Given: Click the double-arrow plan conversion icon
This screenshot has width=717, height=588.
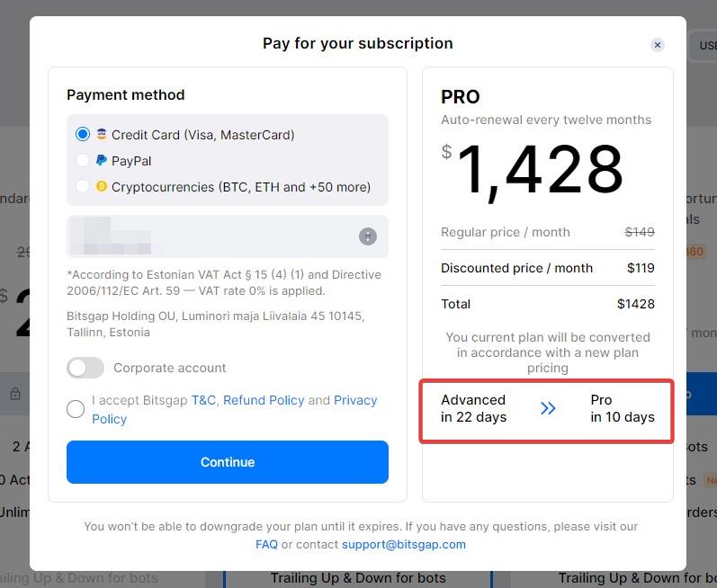Looking at the screenshot, I should pos(549,408).
